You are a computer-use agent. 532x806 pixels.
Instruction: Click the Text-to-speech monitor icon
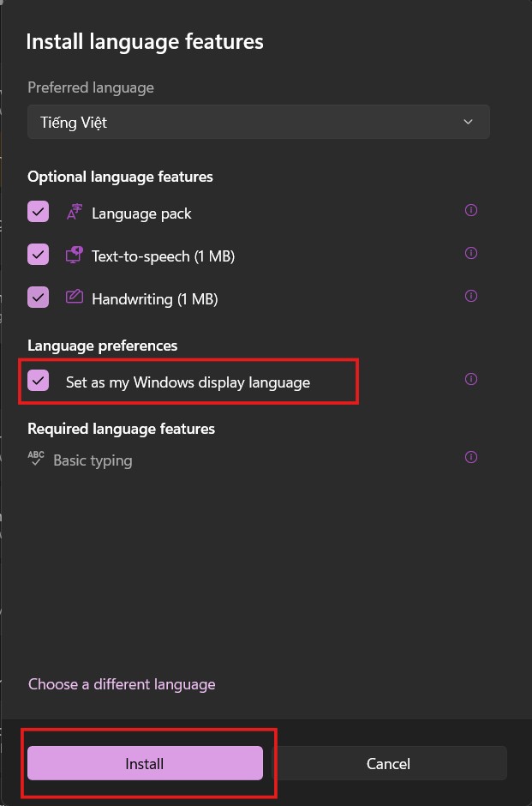(x=75, y=255)
